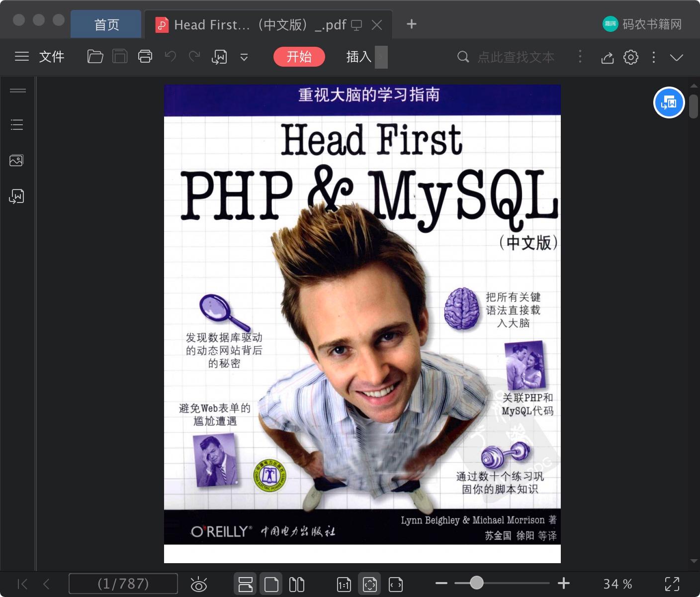Decrease zoom with minus button
The image size is (700, 597).
pos(441,583)
